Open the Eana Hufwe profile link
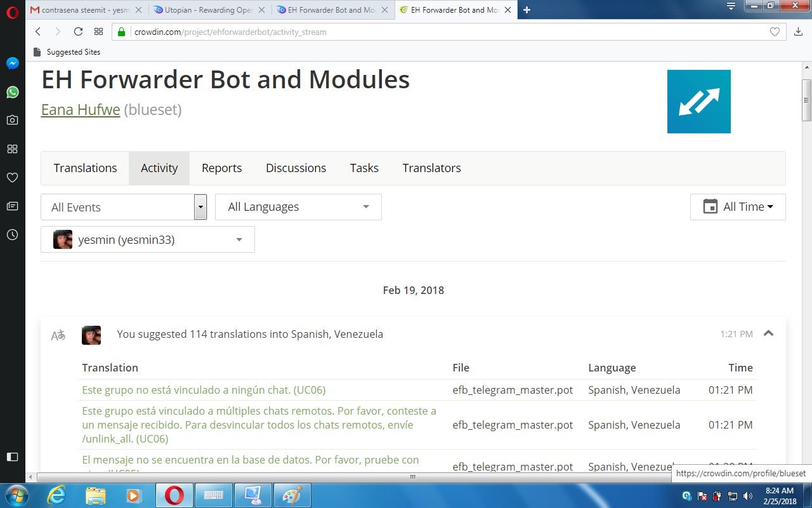Image resolution: width=812 pixels, height=508 pixels. (x=81, y=110)
